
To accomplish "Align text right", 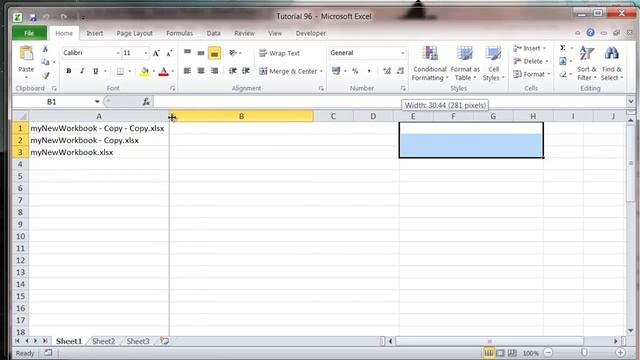I will (x=214, y=71).
